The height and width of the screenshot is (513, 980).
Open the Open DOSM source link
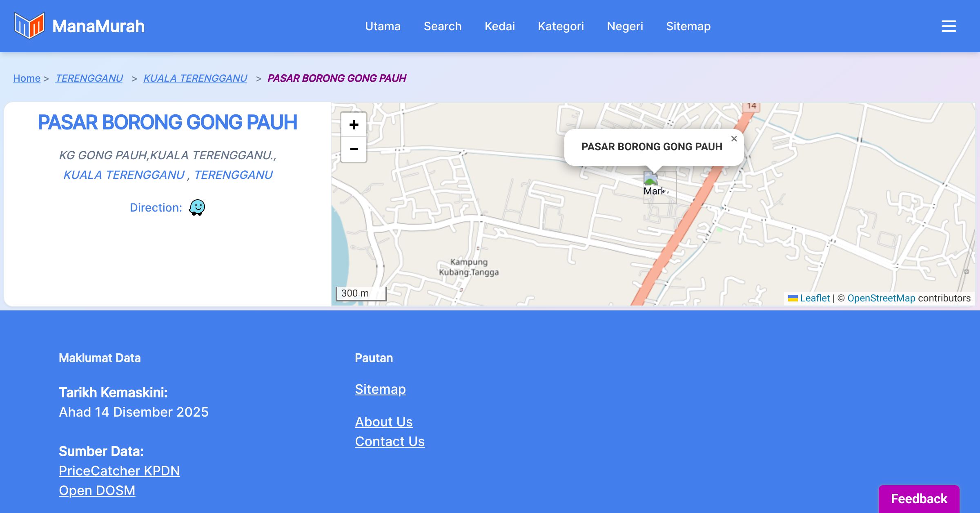97,490
